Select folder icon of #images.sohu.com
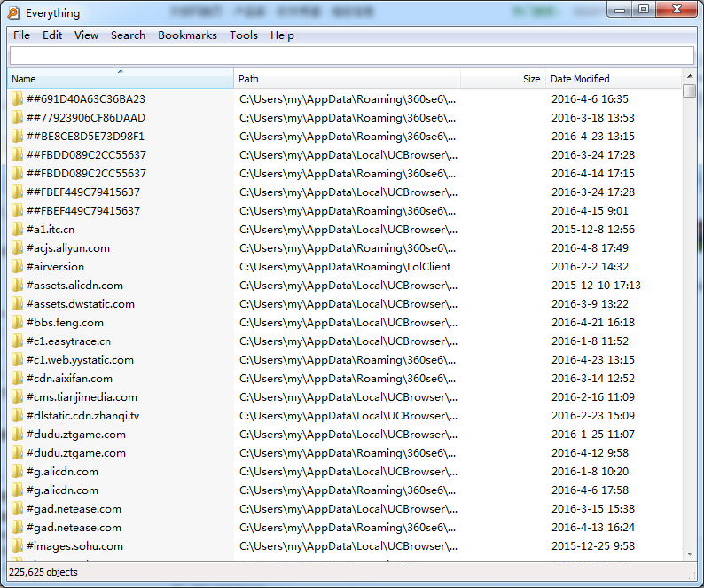 [x=17, y=546]
